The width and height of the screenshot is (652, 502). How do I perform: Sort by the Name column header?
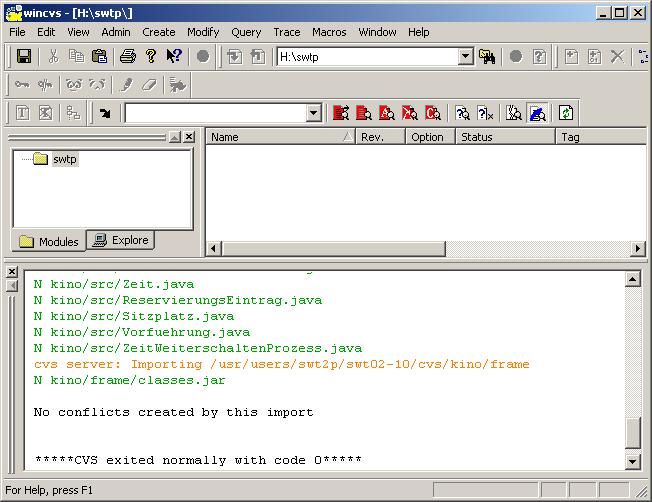(x=281, y=137)
